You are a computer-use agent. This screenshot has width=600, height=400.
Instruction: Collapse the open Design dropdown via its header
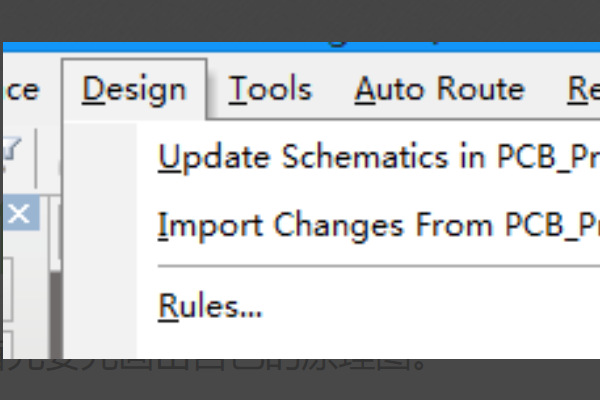coord(134,90)
